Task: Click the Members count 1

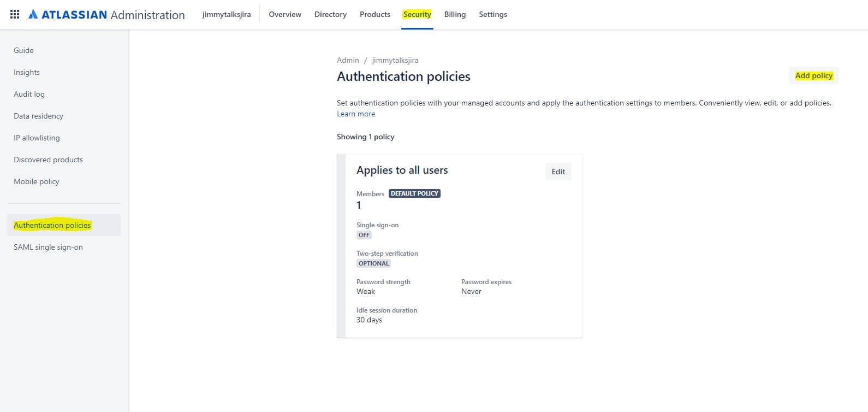Action: click(x=359, y=205)
